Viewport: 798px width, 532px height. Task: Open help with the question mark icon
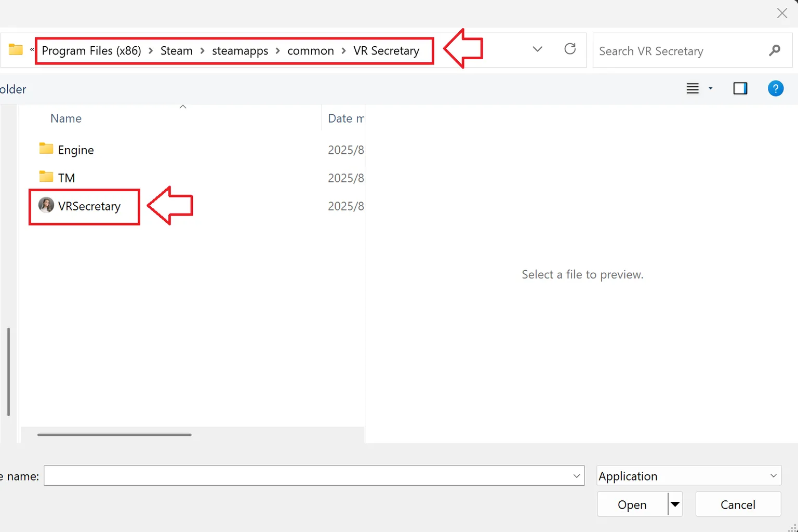pos(775,88)
